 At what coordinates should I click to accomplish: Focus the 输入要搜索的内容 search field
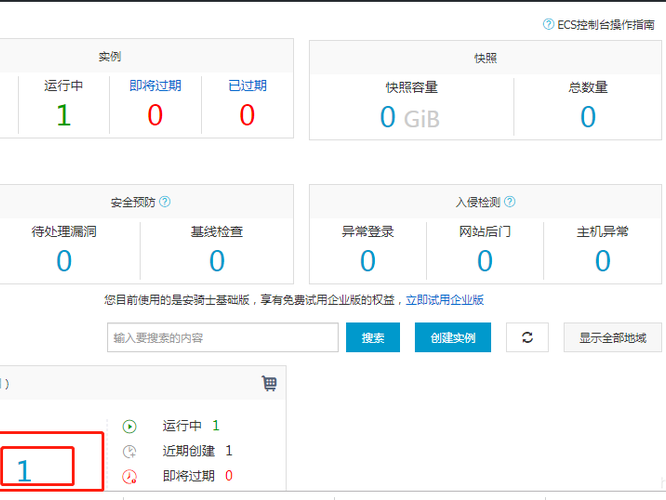click(223, 337)
